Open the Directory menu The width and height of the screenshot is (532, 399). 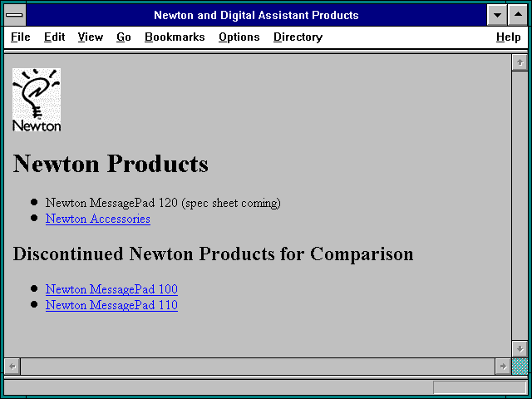[x=298, y=37]
